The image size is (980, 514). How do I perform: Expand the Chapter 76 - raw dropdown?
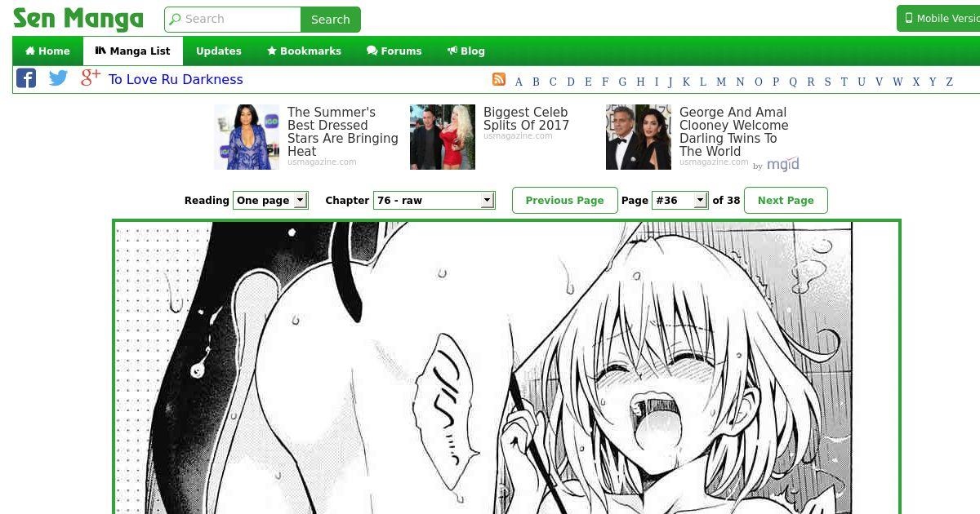[x=434, y=200]
